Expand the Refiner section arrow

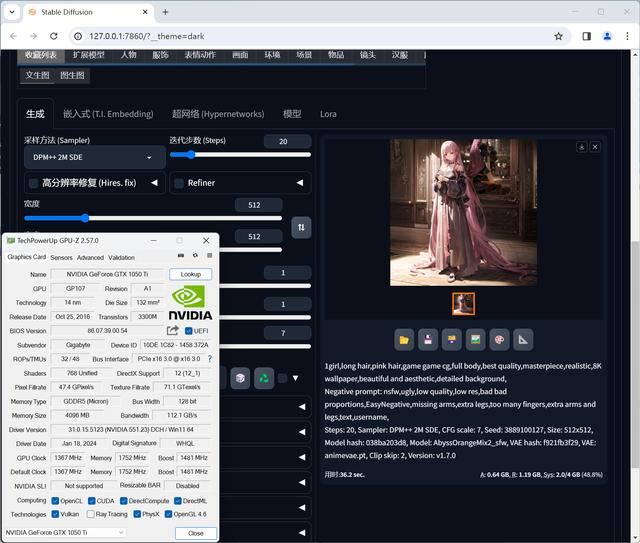coord(300,182)
